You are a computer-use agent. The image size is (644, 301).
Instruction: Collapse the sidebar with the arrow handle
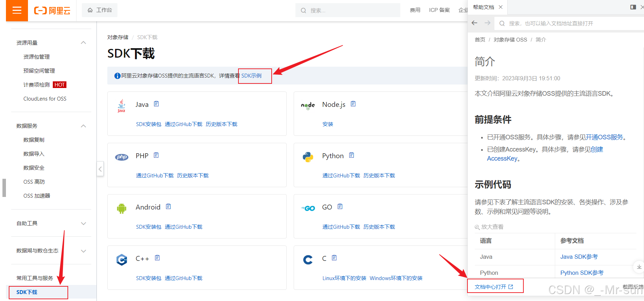[x=100, y=169]
